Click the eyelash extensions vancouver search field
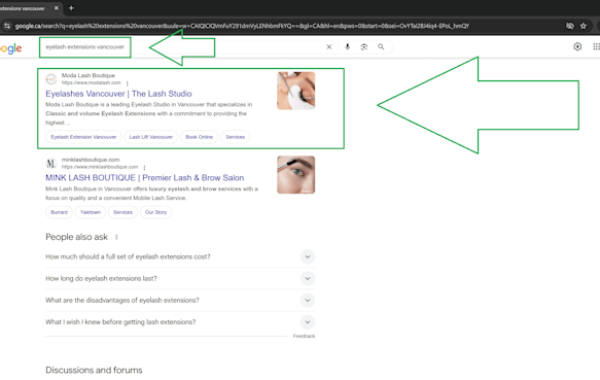 click(85, 47)
